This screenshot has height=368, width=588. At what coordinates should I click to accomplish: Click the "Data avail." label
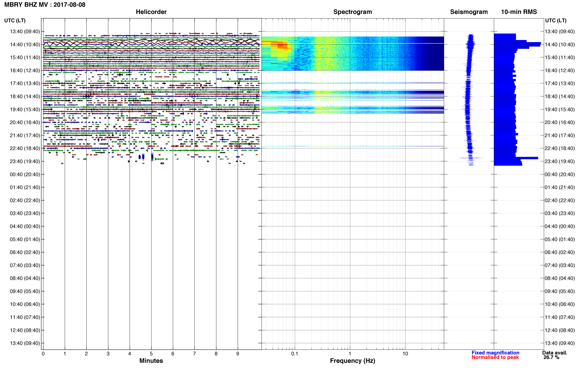pos(555,353)
